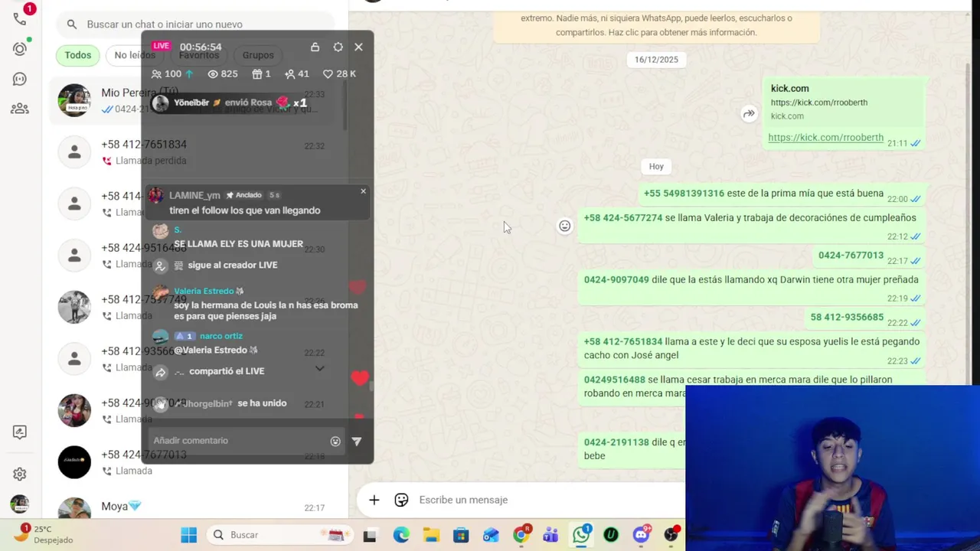Open the kick.com link preview card
Image resolution: width=980 pixels, height=551 pixels.
844,102
